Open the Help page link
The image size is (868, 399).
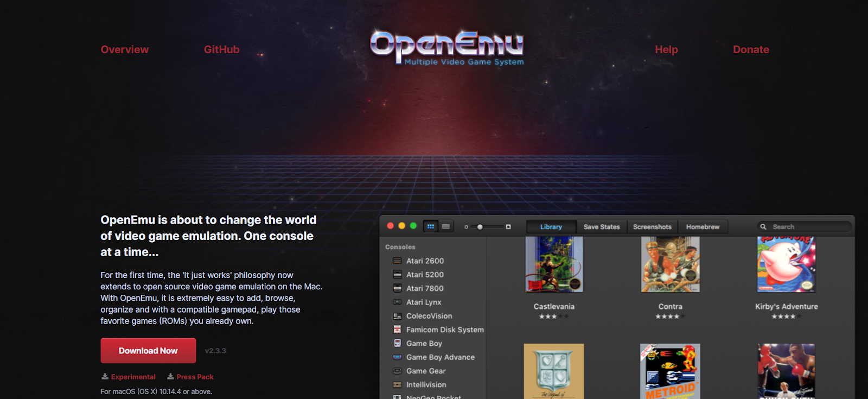coord(666,49)
